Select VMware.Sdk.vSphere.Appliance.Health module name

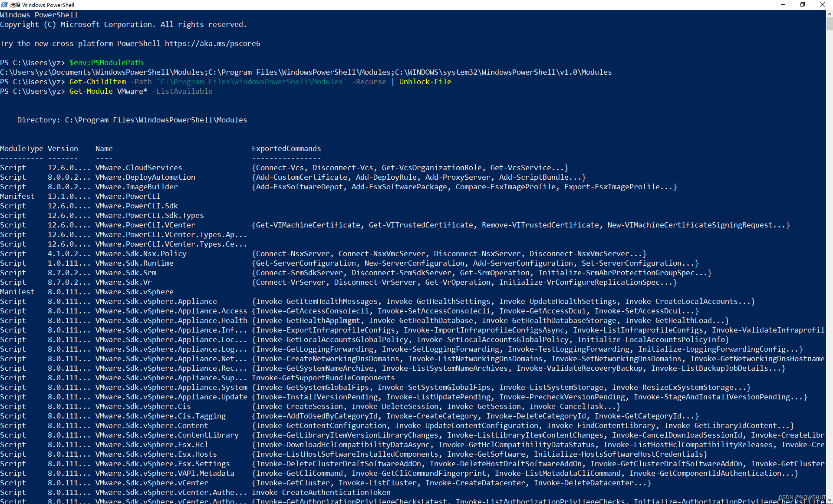[x=171, y=320]
